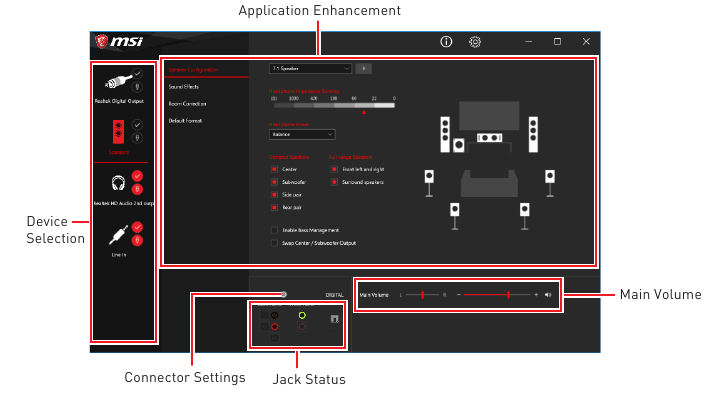Open the information icon in title bar
Viewport: 718px width, 393px height.
pos(446,42)
